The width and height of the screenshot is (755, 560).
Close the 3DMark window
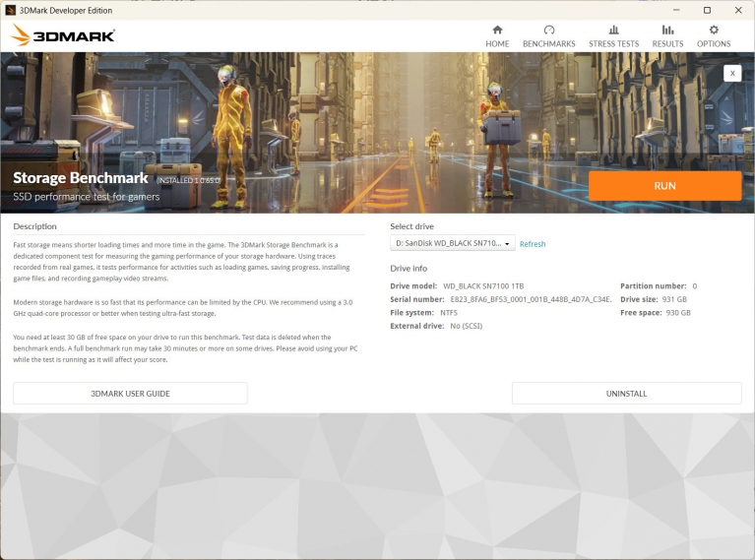click(737, 10)
